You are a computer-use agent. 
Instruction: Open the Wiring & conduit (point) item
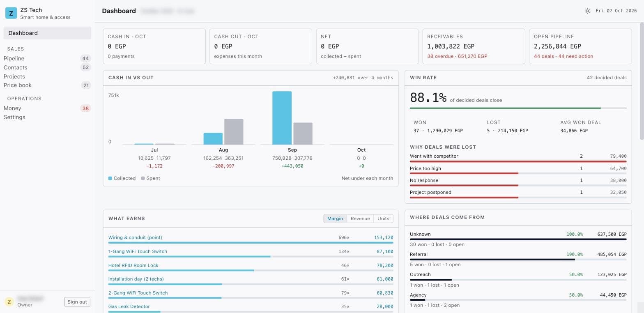pyautogui.click(x=135, y=237)
